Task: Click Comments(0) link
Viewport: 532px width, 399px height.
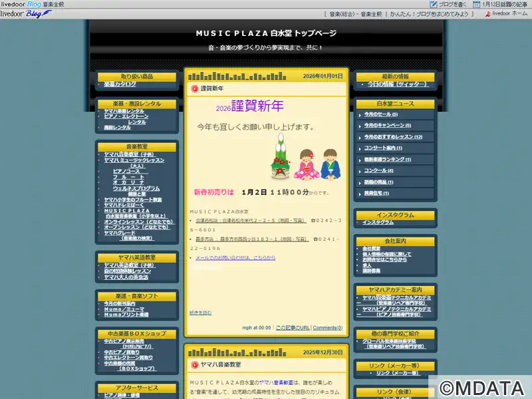Action: point(327,328)
